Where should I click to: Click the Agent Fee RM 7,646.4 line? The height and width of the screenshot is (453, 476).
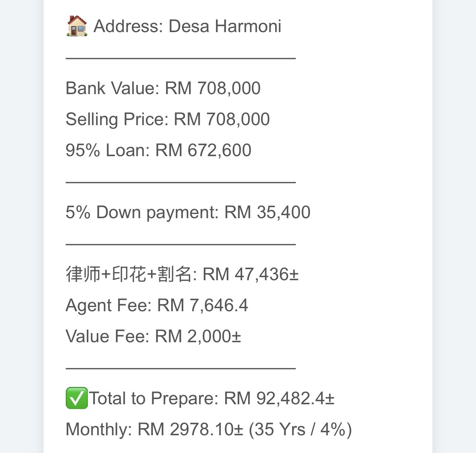click(157, 306)
